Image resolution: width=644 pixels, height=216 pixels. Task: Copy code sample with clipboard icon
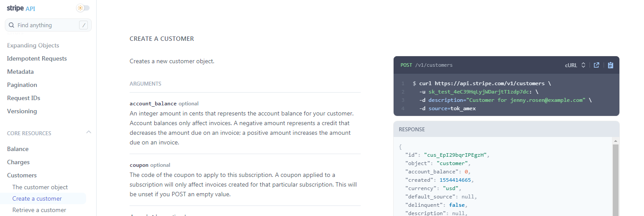click(x=611, y=65)
